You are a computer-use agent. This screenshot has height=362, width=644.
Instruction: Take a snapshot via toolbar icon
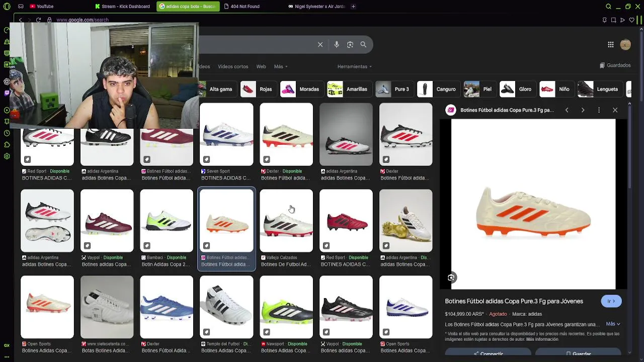613,20
